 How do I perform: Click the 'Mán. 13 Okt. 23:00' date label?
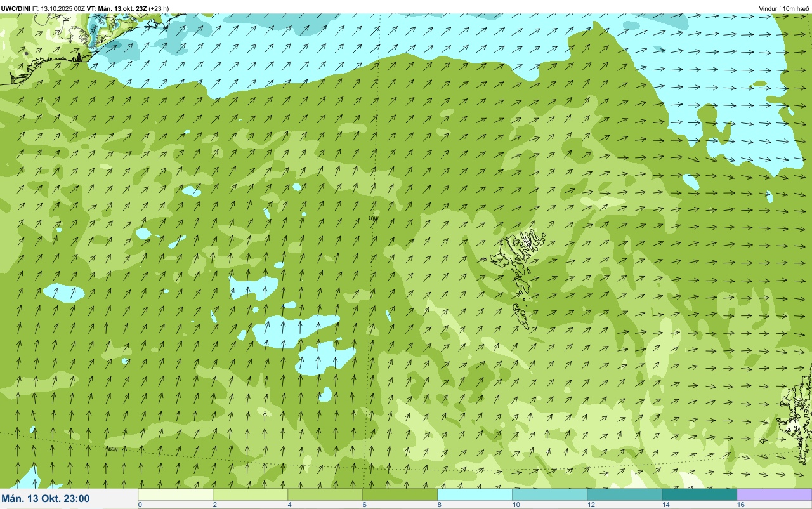pyautogui.click(x=46, y=499)
